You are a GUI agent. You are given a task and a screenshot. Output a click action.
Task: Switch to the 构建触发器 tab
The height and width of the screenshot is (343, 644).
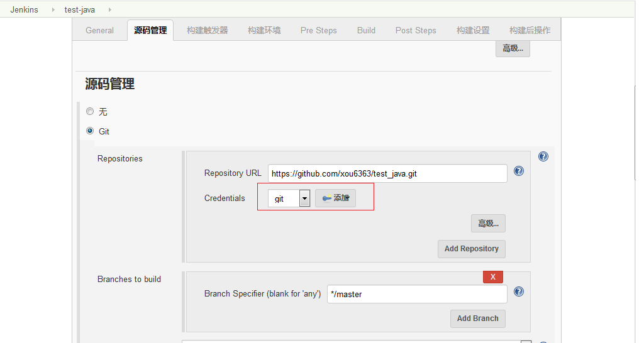pos(207,30)
